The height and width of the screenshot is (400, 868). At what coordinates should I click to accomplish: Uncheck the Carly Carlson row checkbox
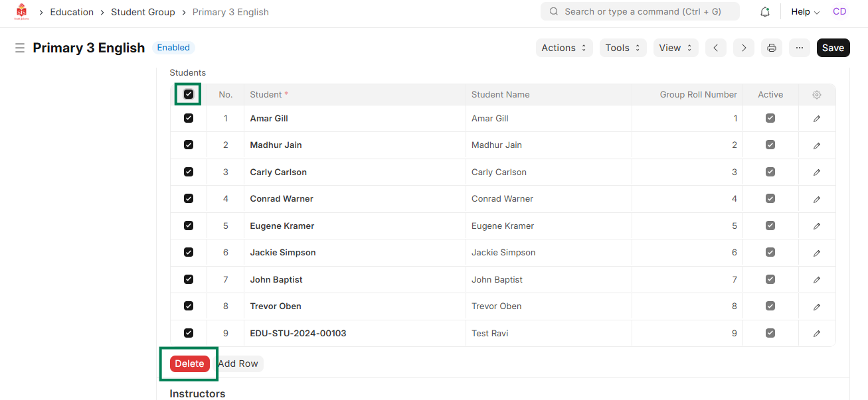click(x=189, y=172)
